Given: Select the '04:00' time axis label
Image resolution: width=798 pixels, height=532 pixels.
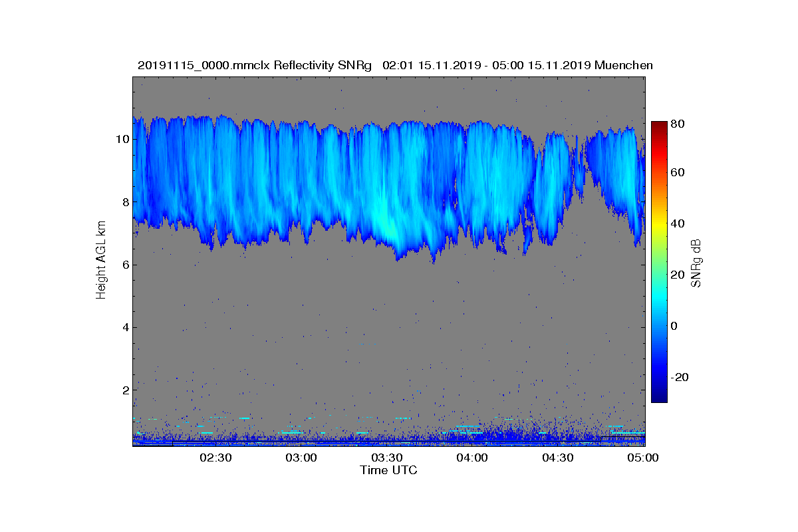Looking at the screenshot, I should 472,458.
